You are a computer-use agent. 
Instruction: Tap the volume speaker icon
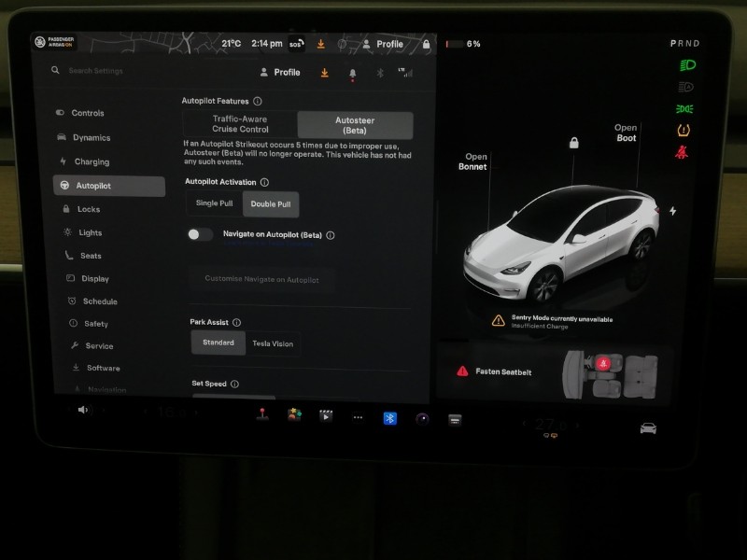point(83,410)
